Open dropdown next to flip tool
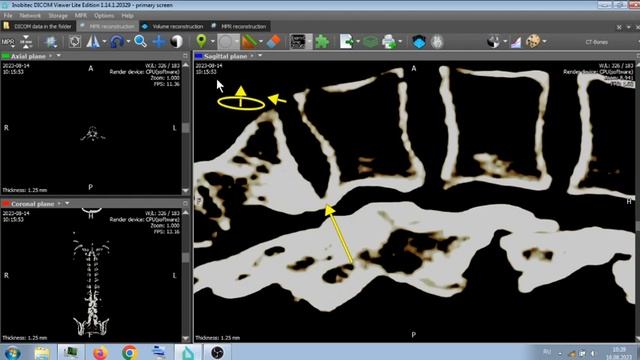640x360 pixels. point(104,42)
